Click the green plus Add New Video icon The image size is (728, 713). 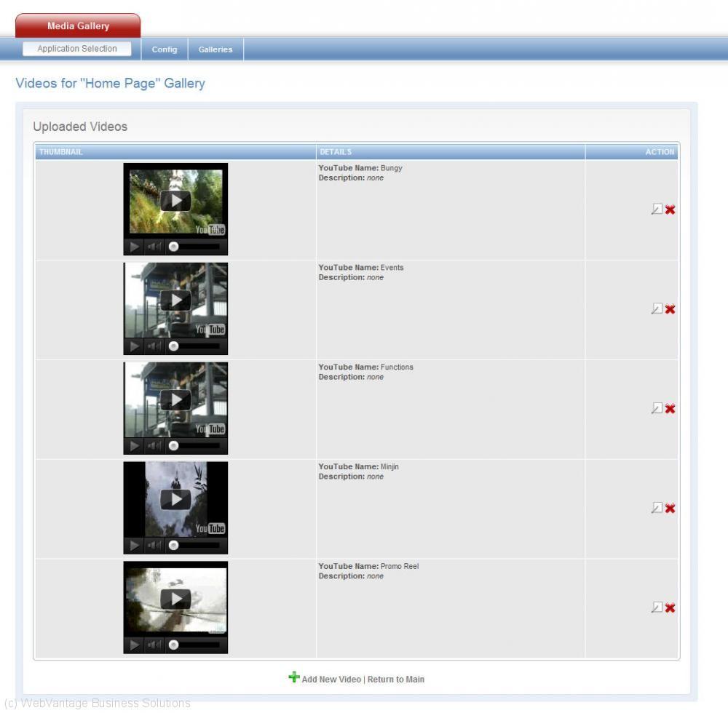(294, 678)
